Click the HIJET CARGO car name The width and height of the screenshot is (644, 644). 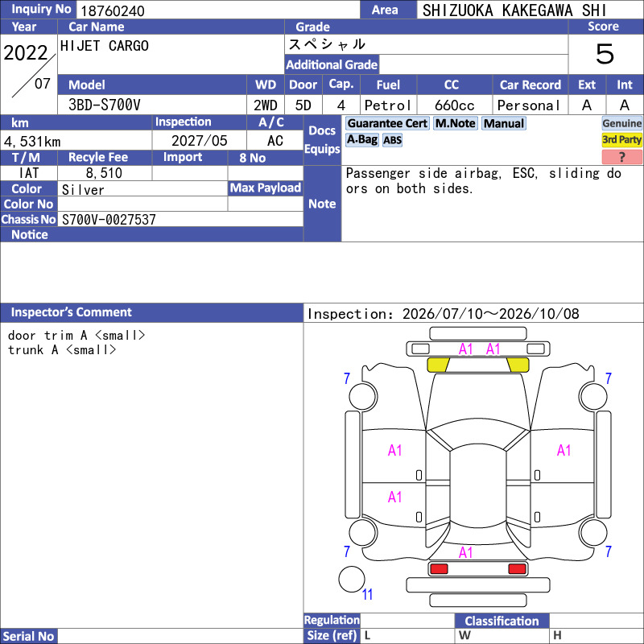[x=105, y=46]
